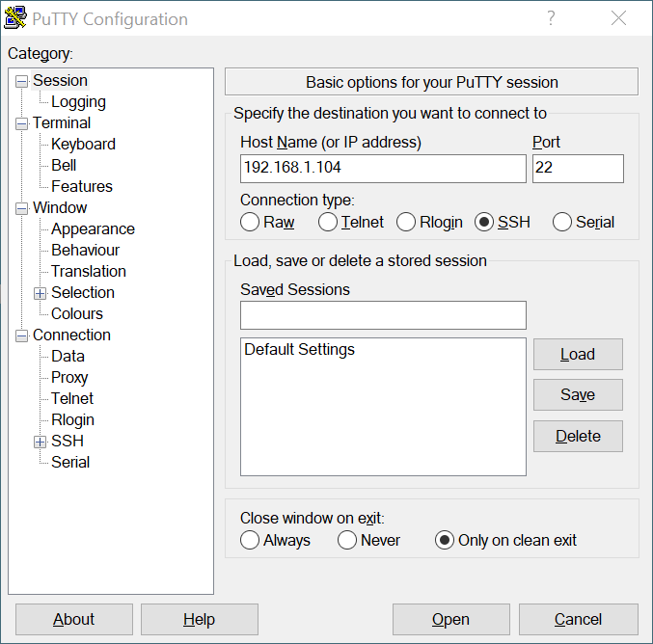653x644 pixels.
Task: Click the Cancel button
Action: 579,620
